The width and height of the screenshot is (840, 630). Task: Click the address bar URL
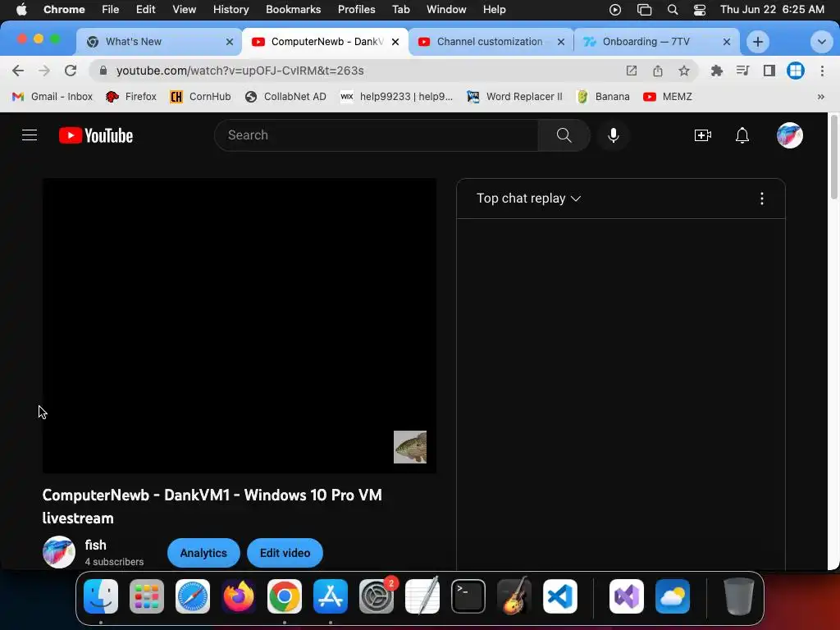[x=240, y=71]
